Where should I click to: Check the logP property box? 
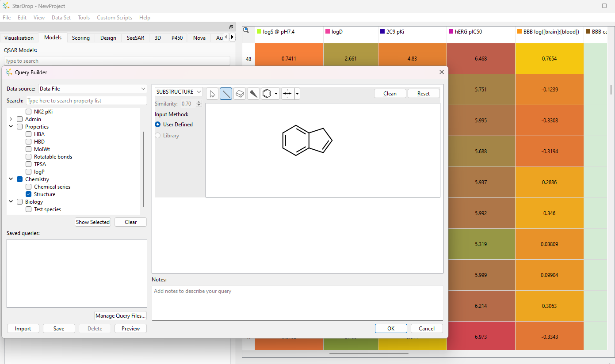point(29,172)
